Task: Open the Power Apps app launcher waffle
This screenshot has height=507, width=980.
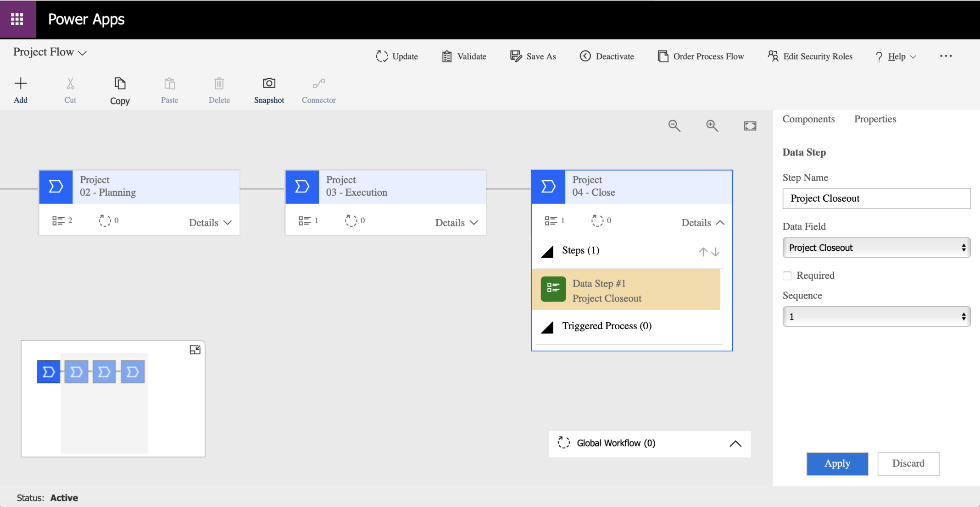Action: tap(17, 19)
